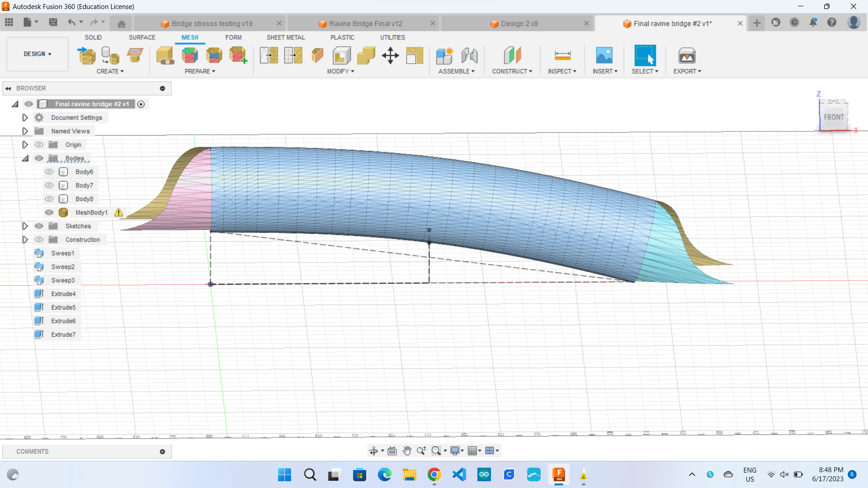Click the Move/Copy tool icon
The width and height of the screenshot is (868, 488).
click(x=390, y=56)
